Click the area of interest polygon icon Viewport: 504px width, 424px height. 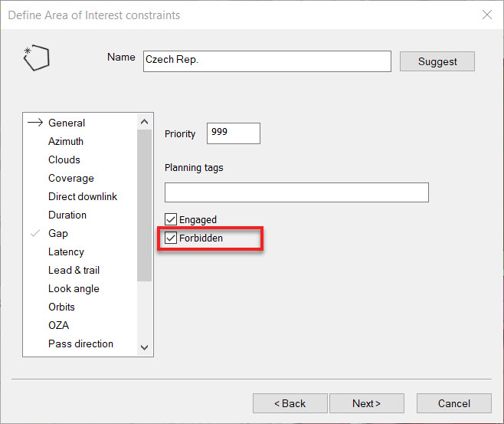pos(36,59)
